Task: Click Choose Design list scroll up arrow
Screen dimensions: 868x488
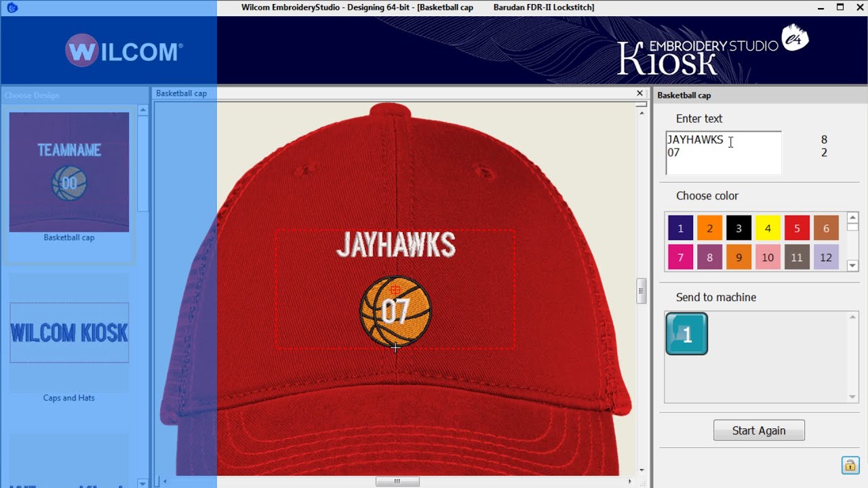Action: point(142,110)
